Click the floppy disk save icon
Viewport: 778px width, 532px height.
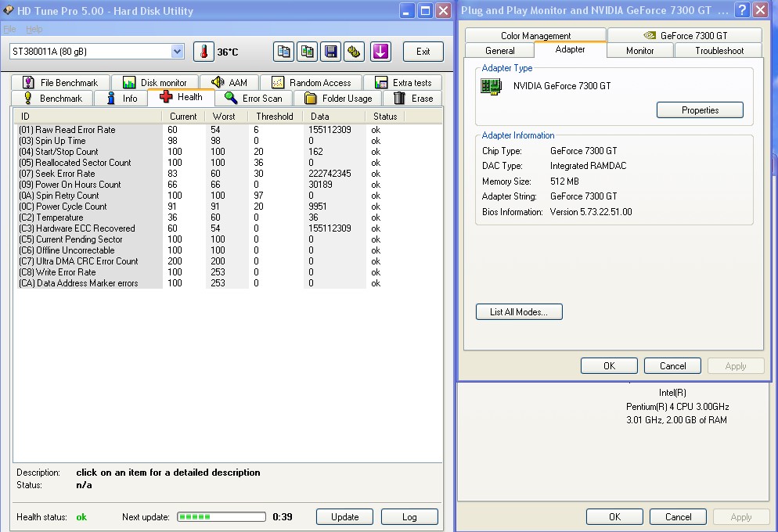click(x=331, y=52)
